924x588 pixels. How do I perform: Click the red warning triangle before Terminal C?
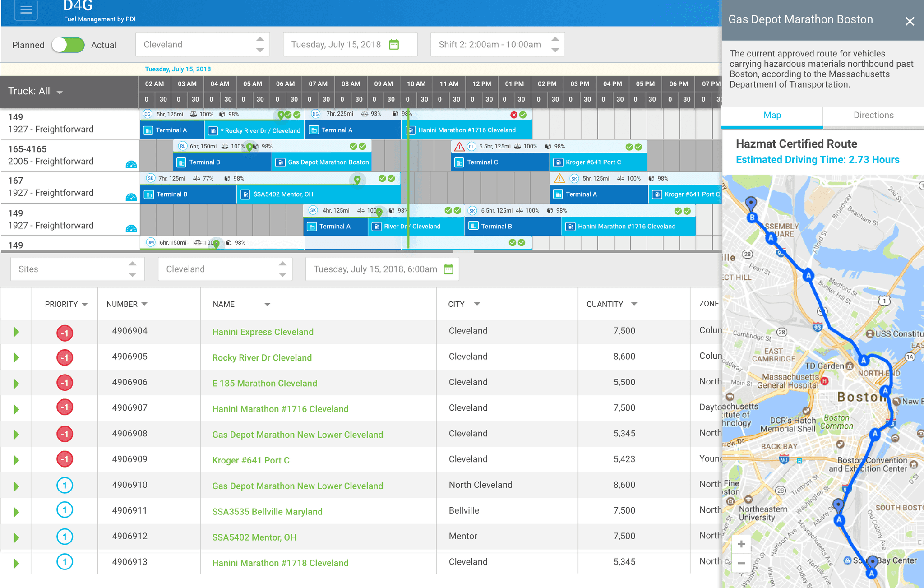tap(459, 147)
